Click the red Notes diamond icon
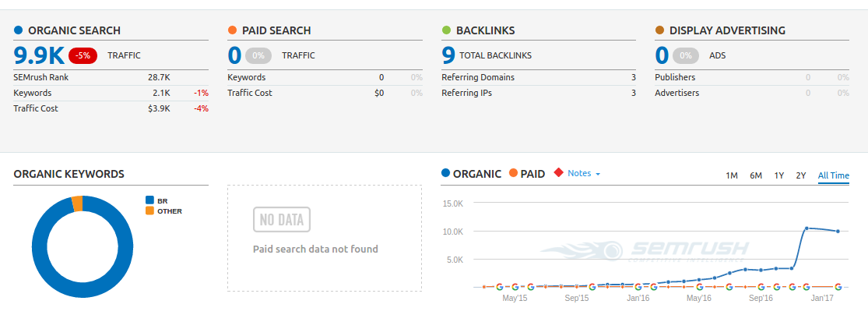 click(558, 173)
